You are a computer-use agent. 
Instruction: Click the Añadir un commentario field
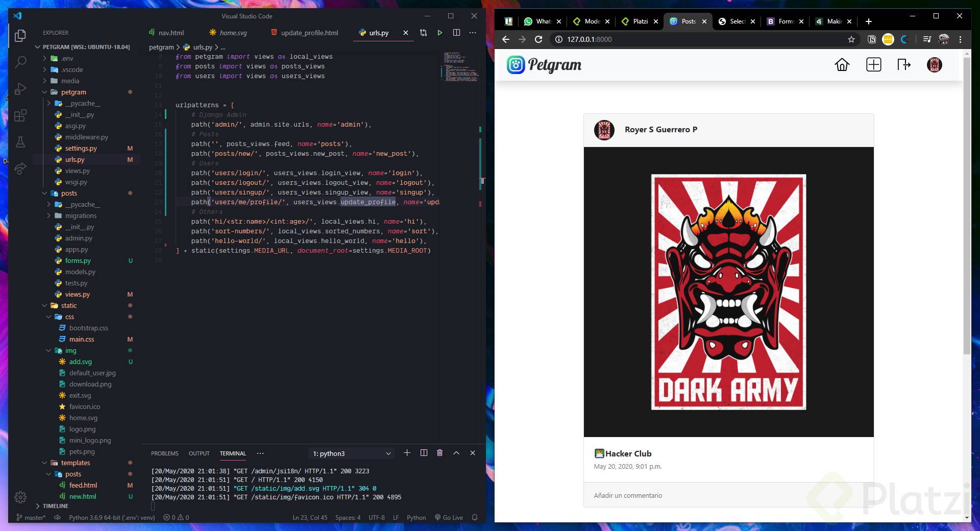click(728, 495)
